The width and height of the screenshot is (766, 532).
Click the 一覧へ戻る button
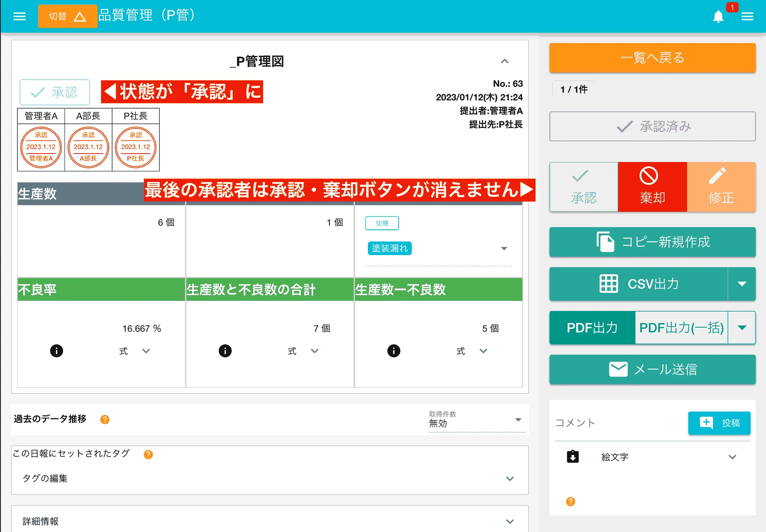coord(652,58)
